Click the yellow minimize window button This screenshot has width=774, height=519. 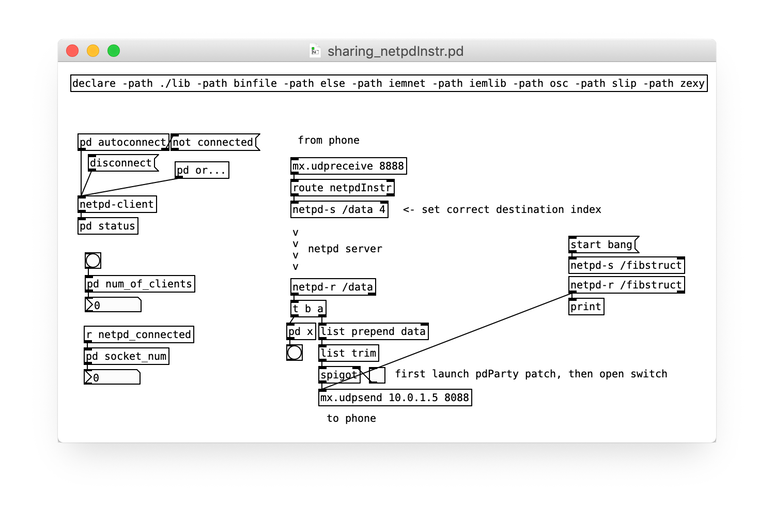[x=93, y=51]
